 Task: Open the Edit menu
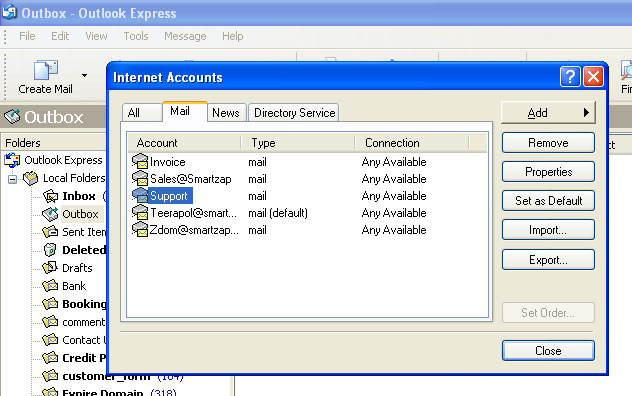click(x=60, y=36)
